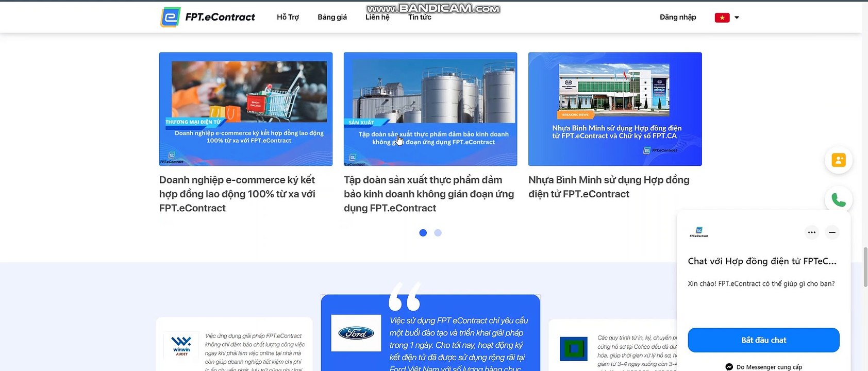Expand the language dropdown arrow
Screen dimensions: 868x371
[737, 18]
